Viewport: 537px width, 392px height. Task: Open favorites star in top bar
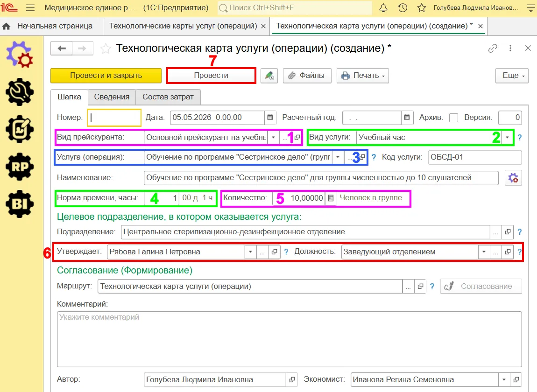pyautogui.click(x=422, y=8)
